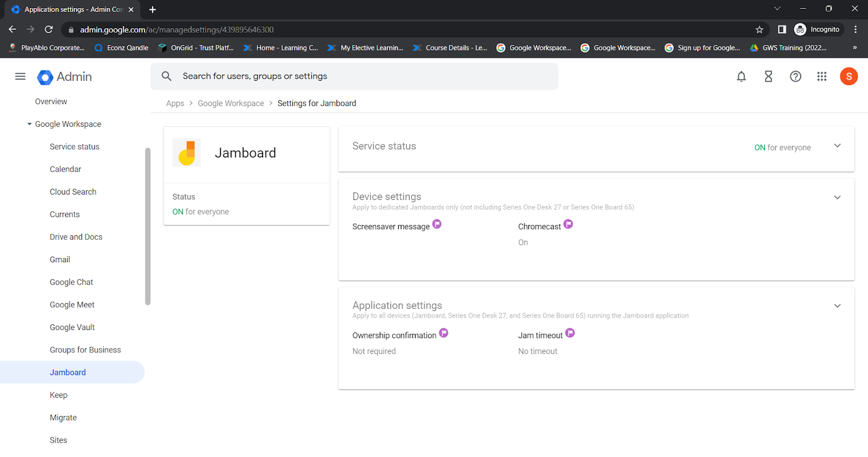Screen dimensions: 868x457
Task: Click the search magnifier icon
Action: point(167,76)
